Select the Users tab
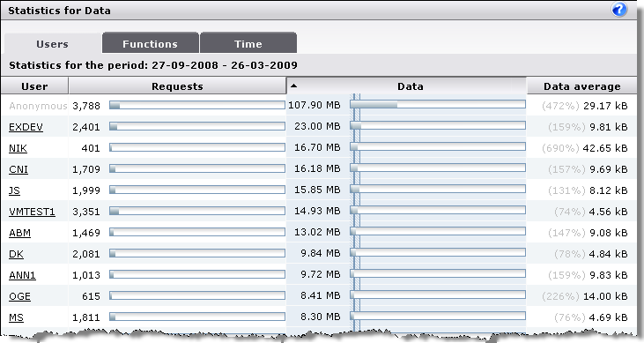644x343 pixels. (52, 43)
